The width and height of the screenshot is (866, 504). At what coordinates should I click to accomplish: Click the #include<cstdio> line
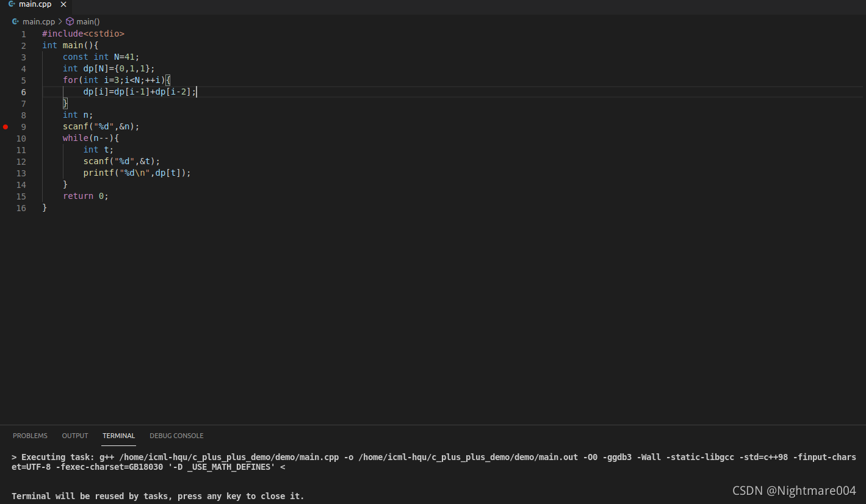coord(83,34)
